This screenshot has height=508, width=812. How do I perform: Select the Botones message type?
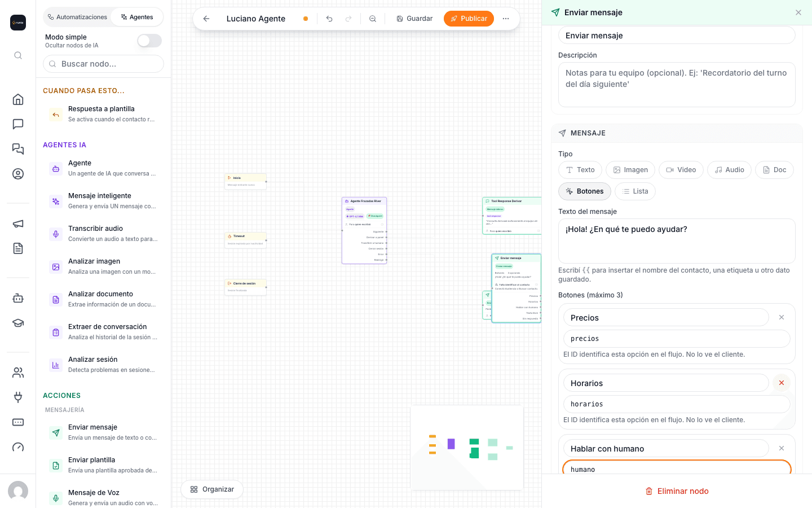585,191
